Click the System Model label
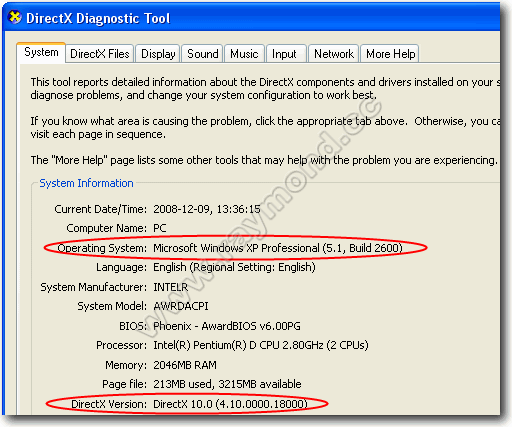This screenshot has height=427, width=512. click(x=112, y=306)
